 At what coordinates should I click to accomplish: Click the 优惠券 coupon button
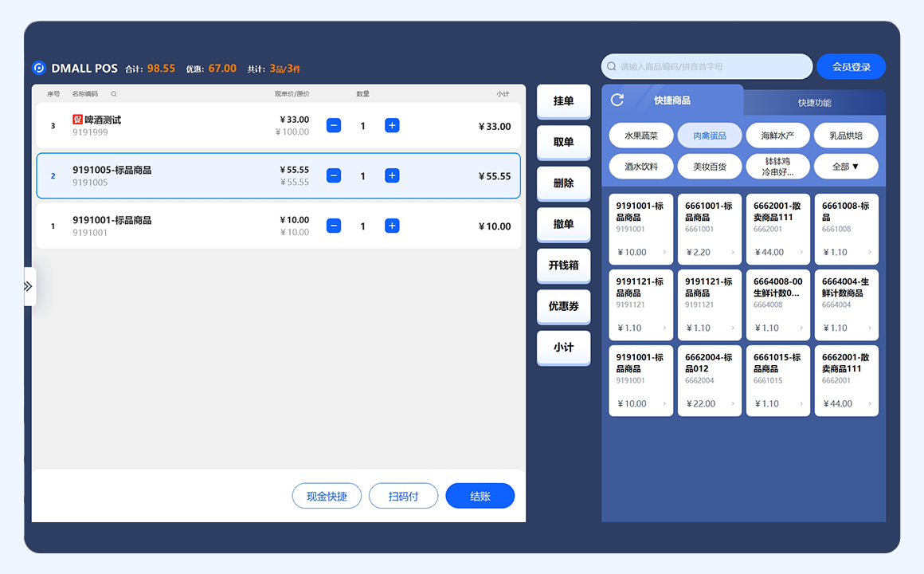click(x=563, y=306)
